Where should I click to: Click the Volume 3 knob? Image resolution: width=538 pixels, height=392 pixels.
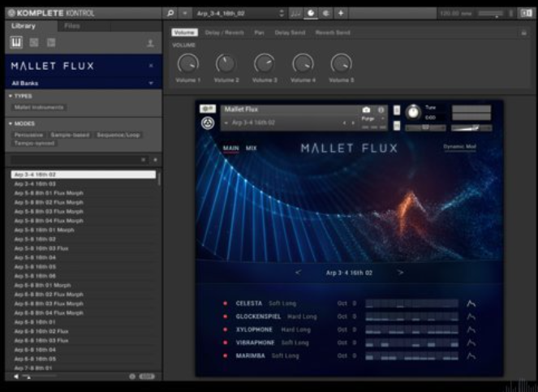(264, 63)
